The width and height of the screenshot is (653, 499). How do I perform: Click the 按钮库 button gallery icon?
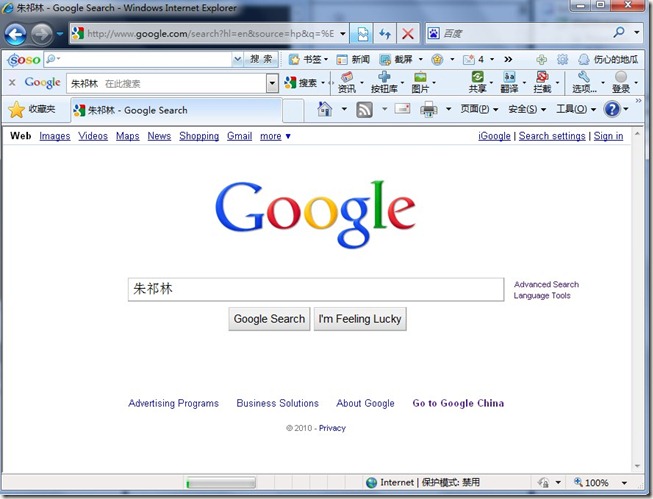[384, 82]
